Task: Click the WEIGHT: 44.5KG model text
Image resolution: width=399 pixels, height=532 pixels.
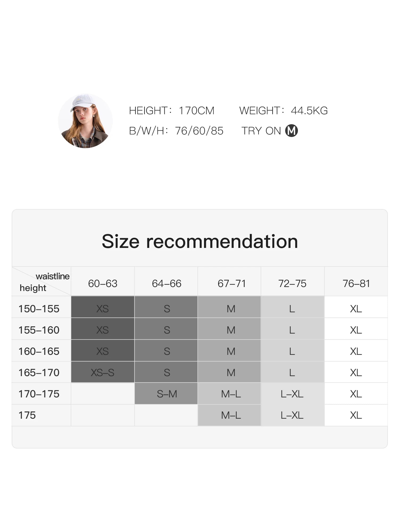Action: [283, 111]
